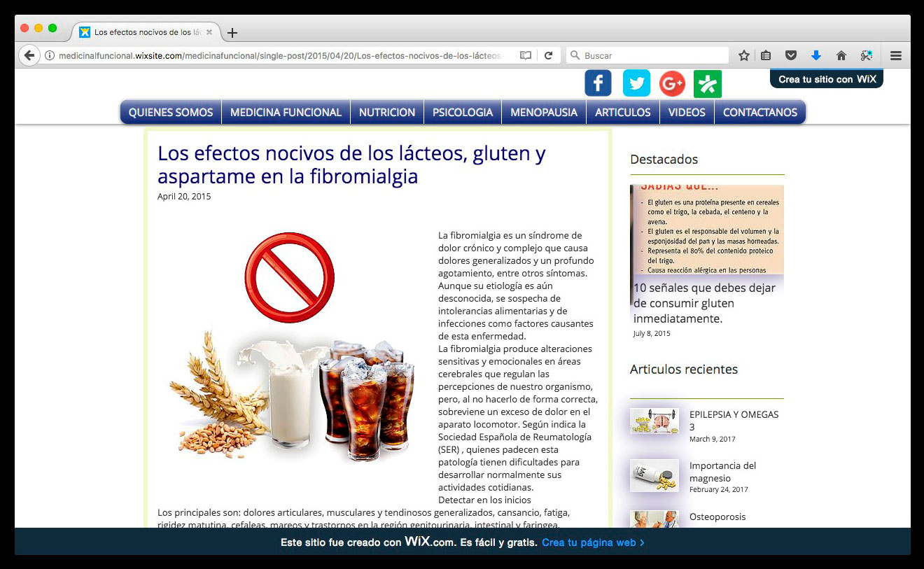
Task: Close the 'Los efectos nocivos' tab
Action: pos(209,32)
